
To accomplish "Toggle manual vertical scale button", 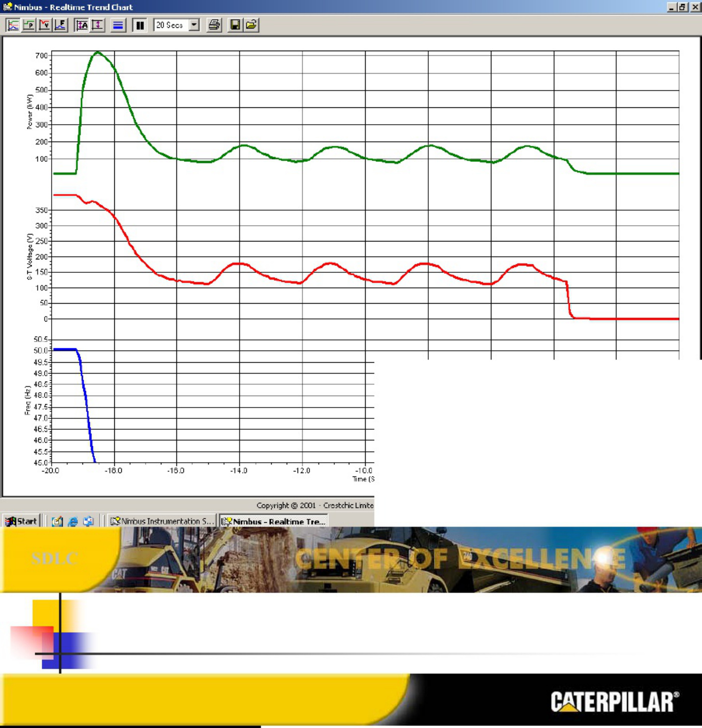I will pos(97,25).
